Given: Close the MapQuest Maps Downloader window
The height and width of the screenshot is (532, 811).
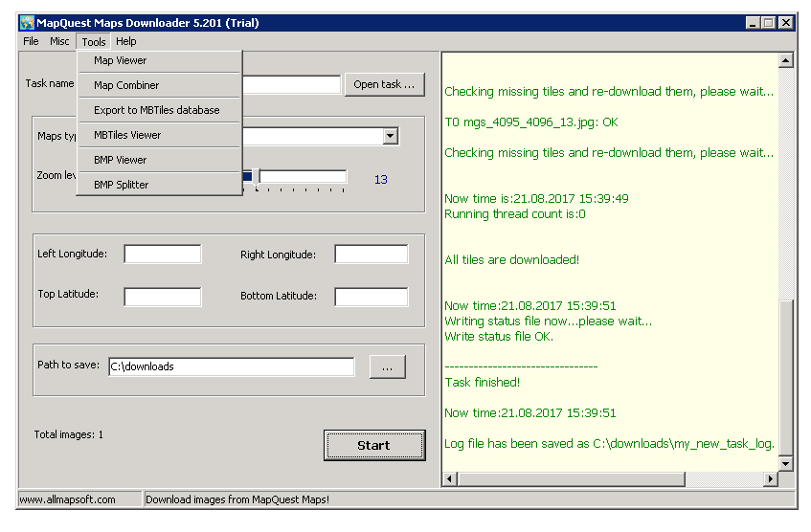Looking at the screenshot, I should coord(786,23).
